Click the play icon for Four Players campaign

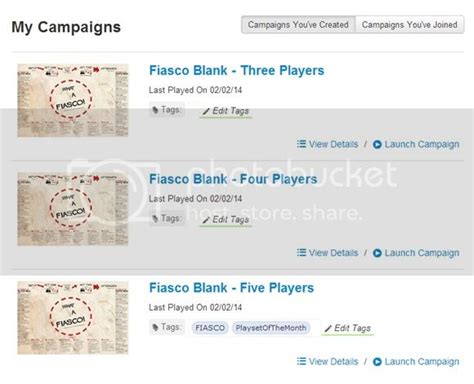point(377,253)
